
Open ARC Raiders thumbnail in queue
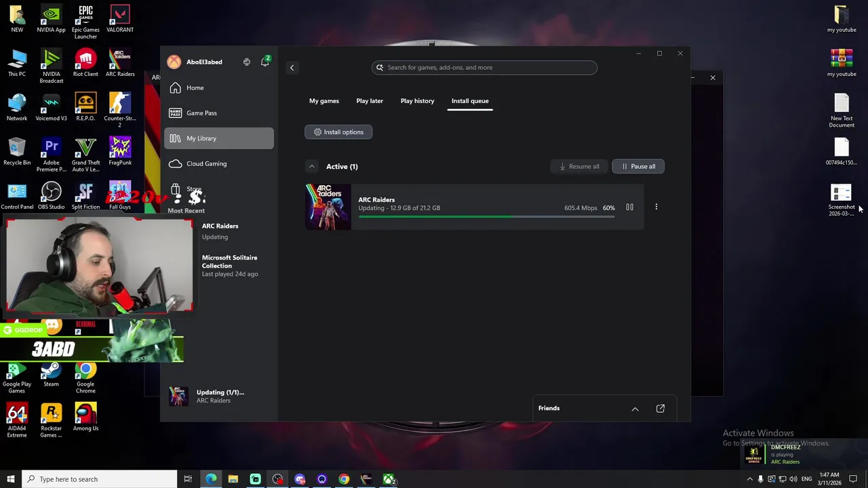click(328, 207)
